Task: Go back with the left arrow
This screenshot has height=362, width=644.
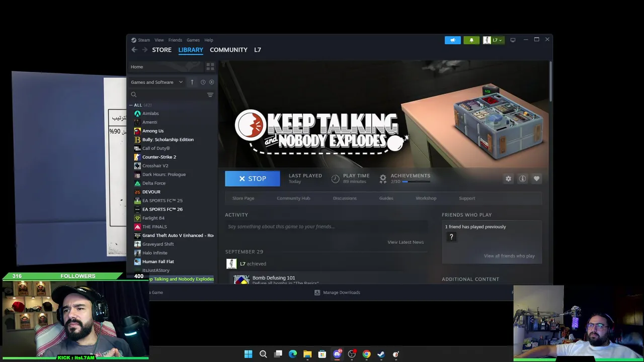Action: pyautogui.click(x=134, y=50)
